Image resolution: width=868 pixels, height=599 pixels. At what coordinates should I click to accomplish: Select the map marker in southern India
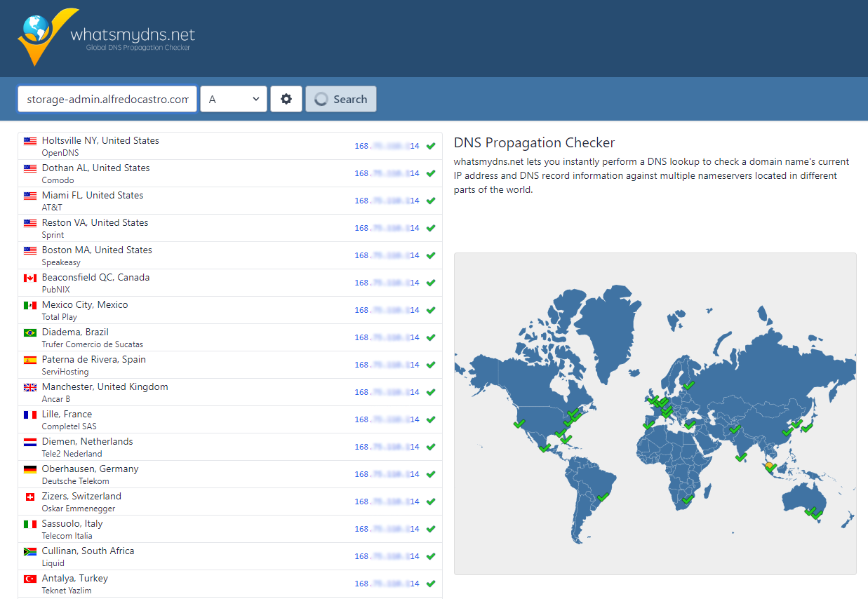[x=741, y=457]
